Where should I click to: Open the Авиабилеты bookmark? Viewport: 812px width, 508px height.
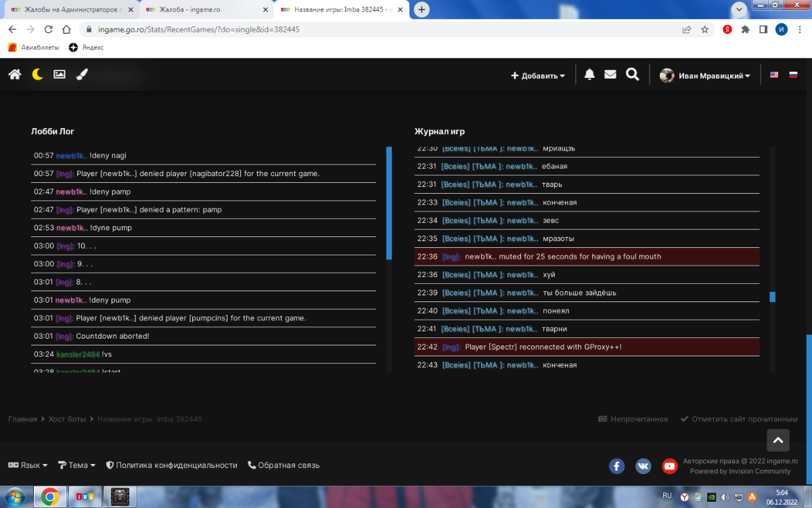(x=34, y=47)
